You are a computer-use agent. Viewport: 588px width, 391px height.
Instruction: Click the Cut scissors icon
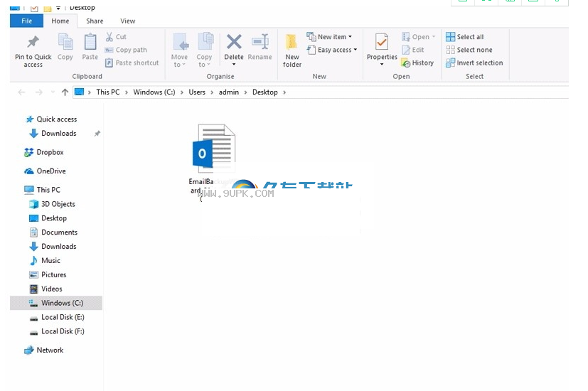[x=109, y=37]
